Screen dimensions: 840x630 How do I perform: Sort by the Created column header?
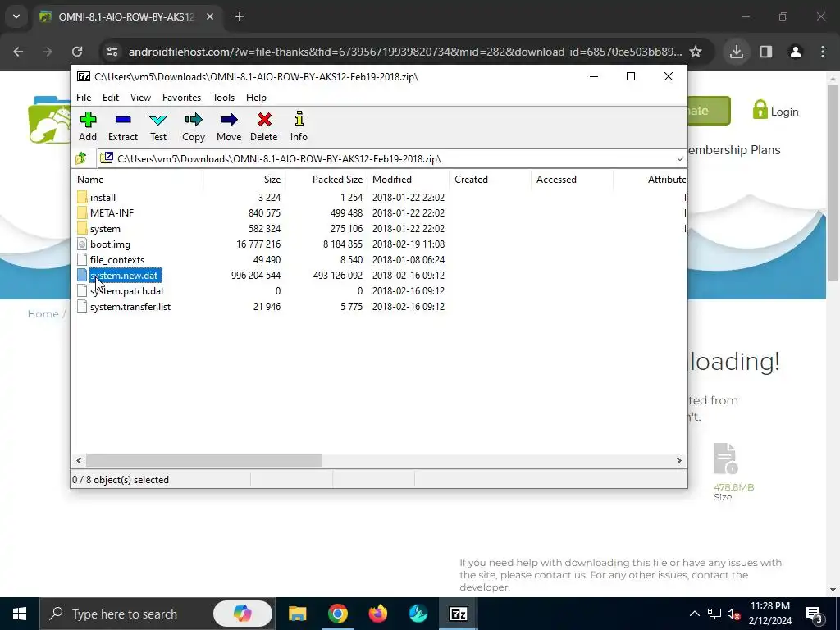click(491, 180)
